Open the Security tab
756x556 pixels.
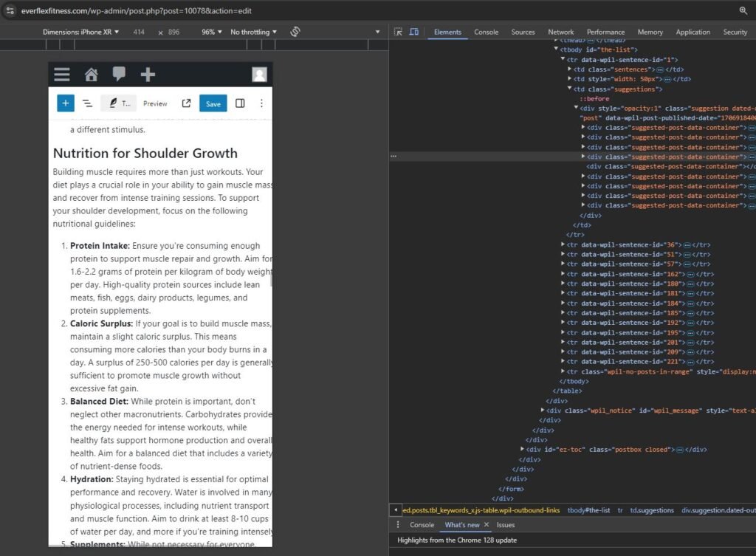(x=735, y=32)
